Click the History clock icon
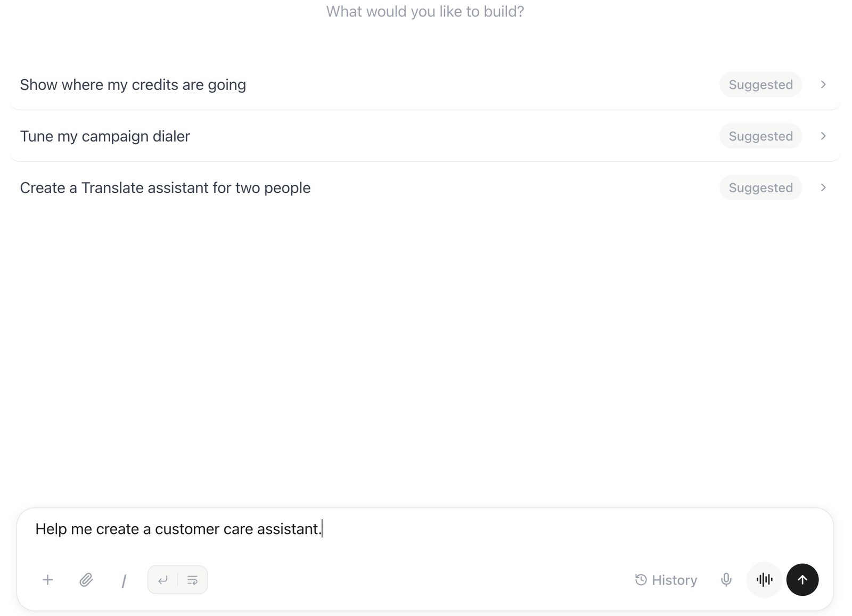852x616 pixels. (x=641, y=580)
